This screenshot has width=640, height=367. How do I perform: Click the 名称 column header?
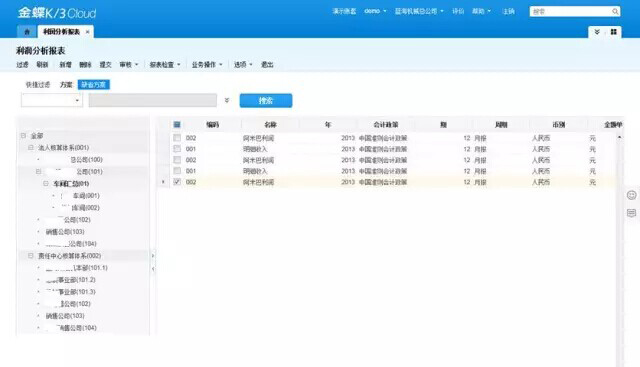[x=270, y=125]
